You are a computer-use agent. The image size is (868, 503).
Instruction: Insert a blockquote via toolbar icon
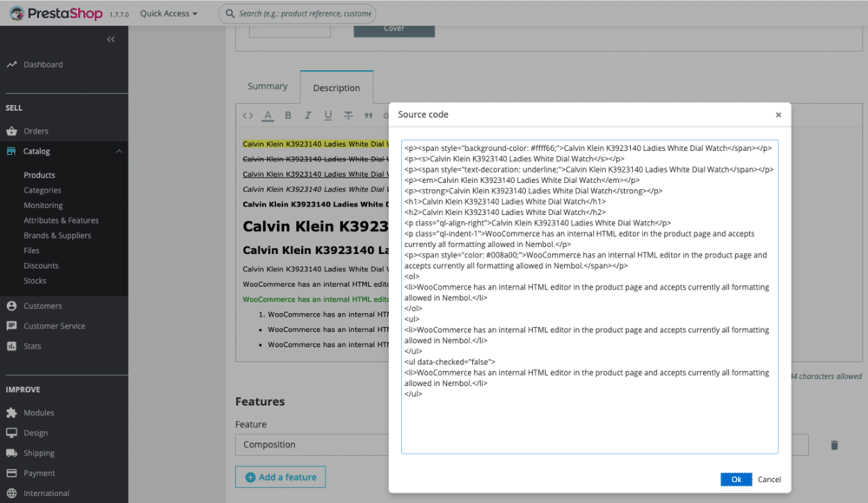[x=368, y=115]
